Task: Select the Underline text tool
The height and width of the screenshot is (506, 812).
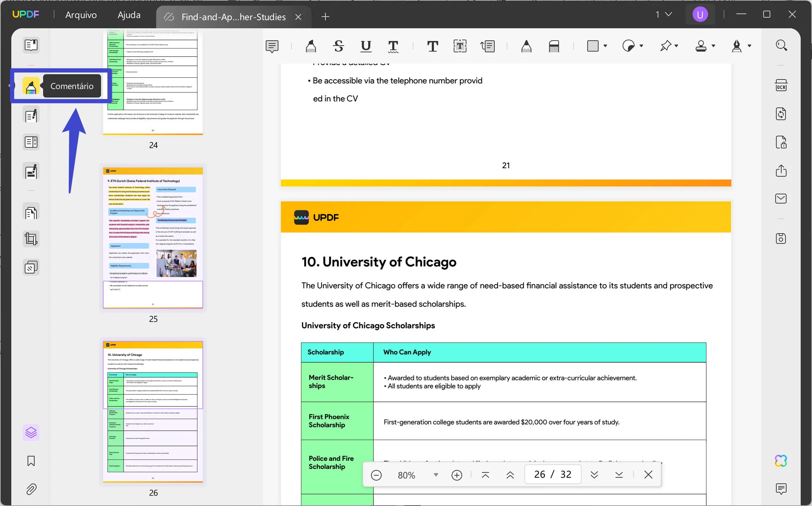Action: coord(365,46)
